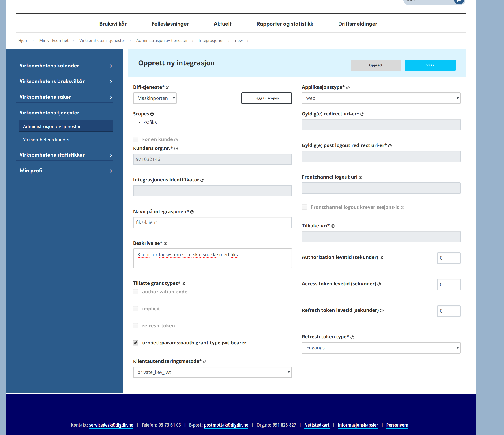This screenshot has width=504, height=435.
Task: Select Administrasjon av tjenester sidebar entry
Action: [x=66, y=126]
